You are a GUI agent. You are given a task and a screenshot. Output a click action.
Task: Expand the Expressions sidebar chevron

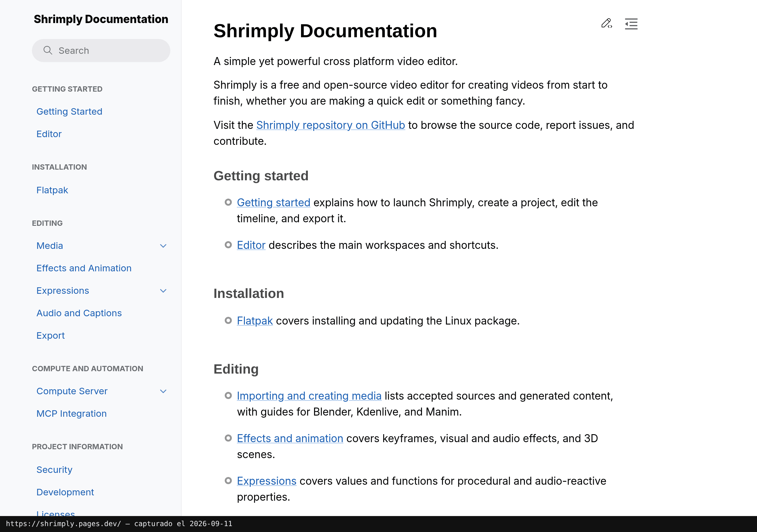pos(163,291)
